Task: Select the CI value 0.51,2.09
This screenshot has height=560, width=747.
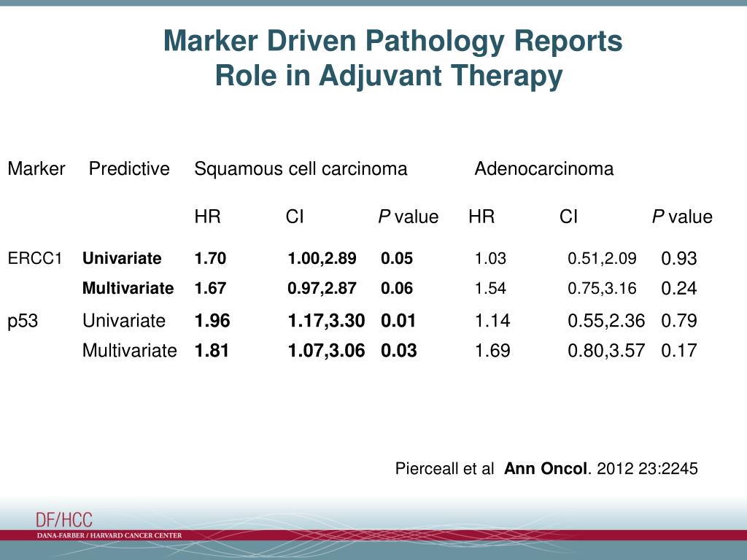Action: click(x=602, y=258)
